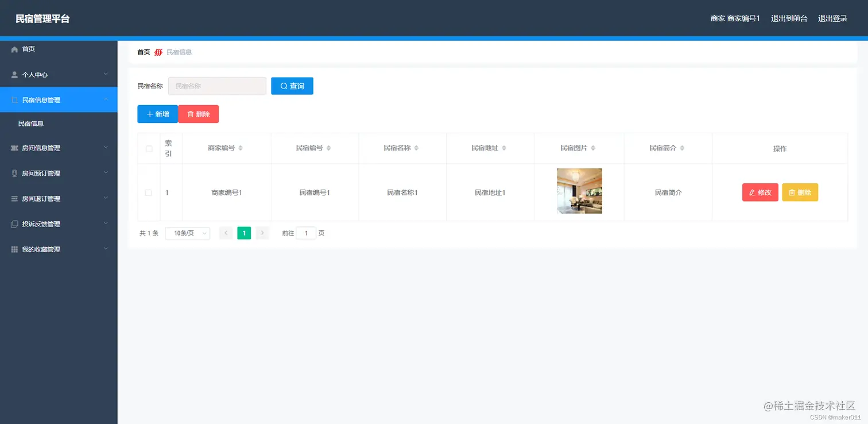Click 首页 breadcrumb link
868x424 pixels.
tap(144, 52)
